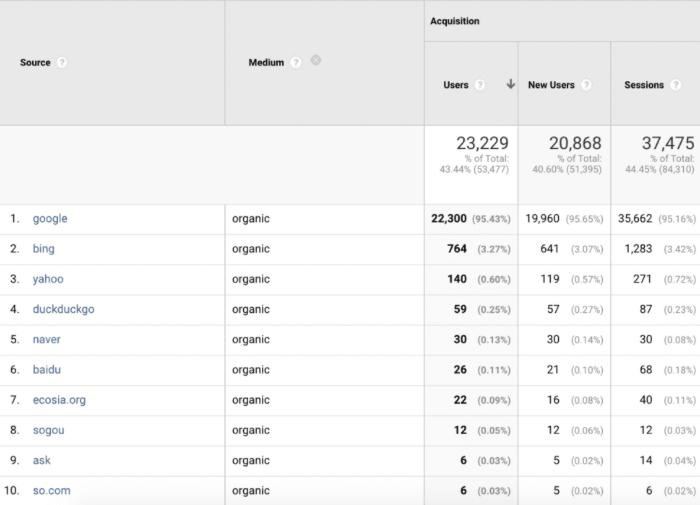
Task: Sort by New Users column header
Action: pos(551,85)
